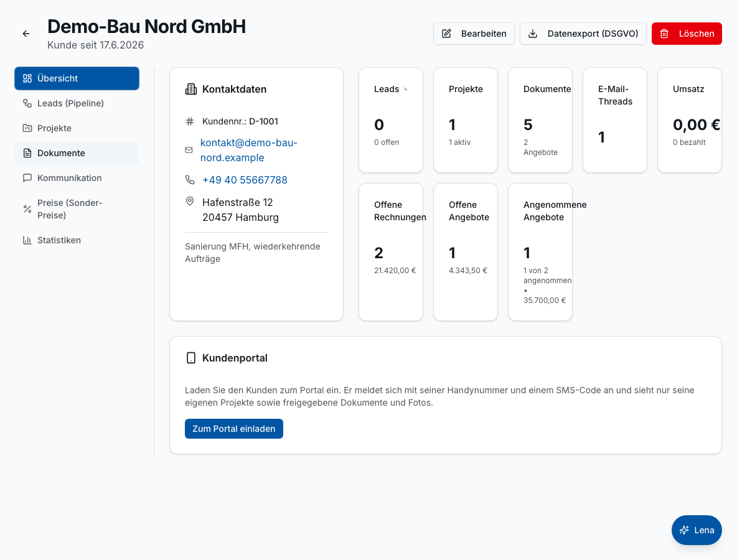Click the '35.700,00 €' amount
The image size is (737, 560).
(x=545, y=300)
